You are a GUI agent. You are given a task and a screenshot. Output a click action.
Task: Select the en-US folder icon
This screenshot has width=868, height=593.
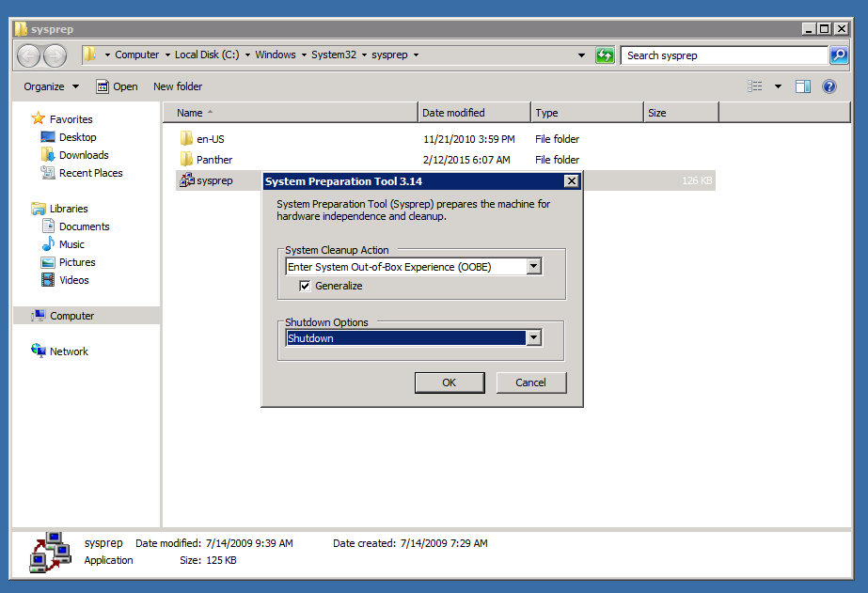[x=186, y=138]
